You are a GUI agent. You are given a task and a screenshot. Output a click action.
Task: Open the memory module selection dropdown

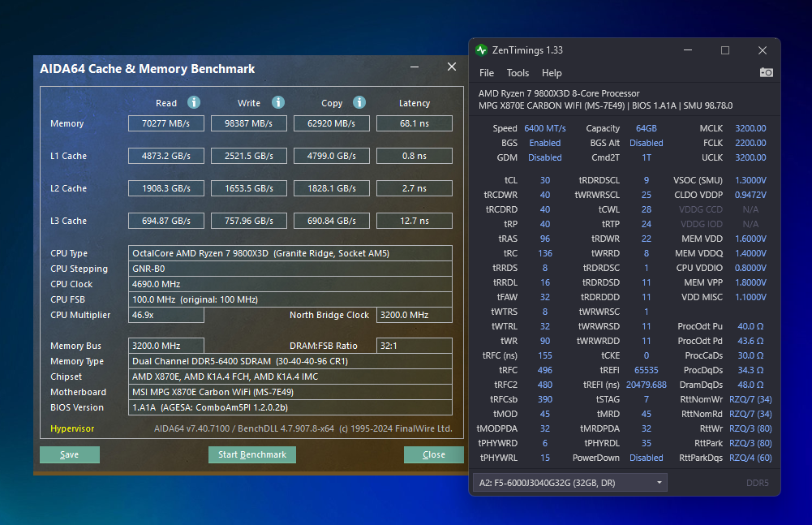pos(569,483)
